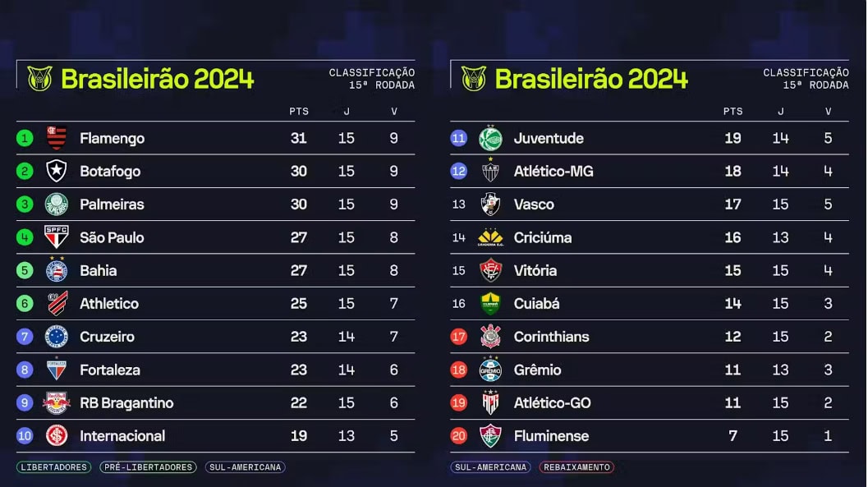Click the Fluminense club crest
Screen dimensions: 868x487
click(490, 435)
